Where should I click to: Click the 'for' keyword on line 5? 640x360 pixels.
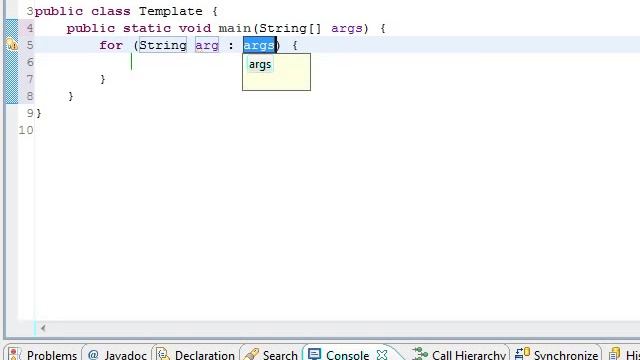(111, 45)
